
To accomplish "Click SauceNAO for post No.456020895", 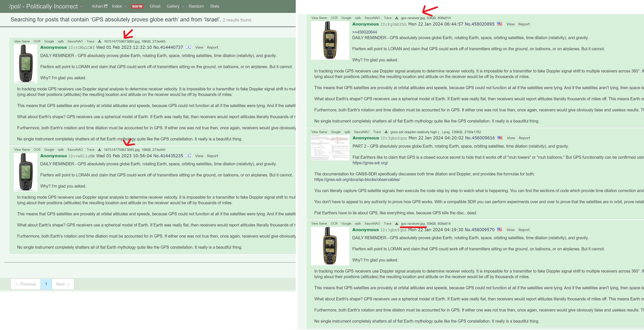I will 372,18.
